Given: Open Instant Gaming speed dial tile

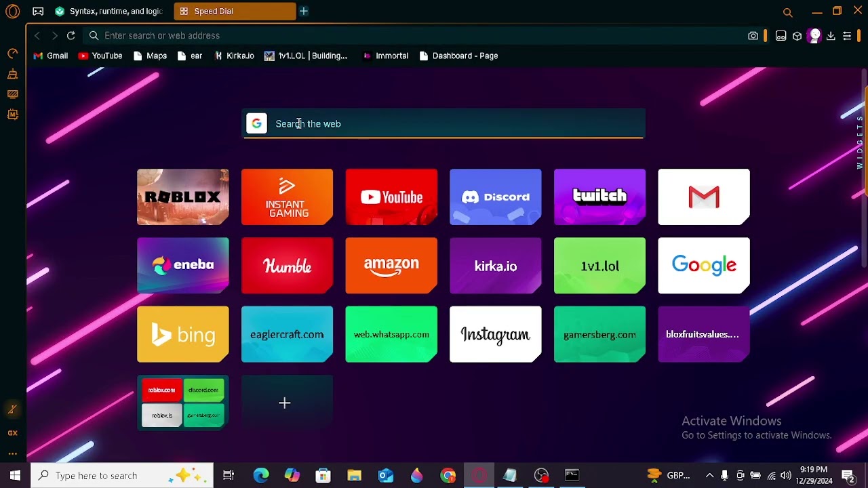Looking at the screenshot, I should click(x=287, y=197).
